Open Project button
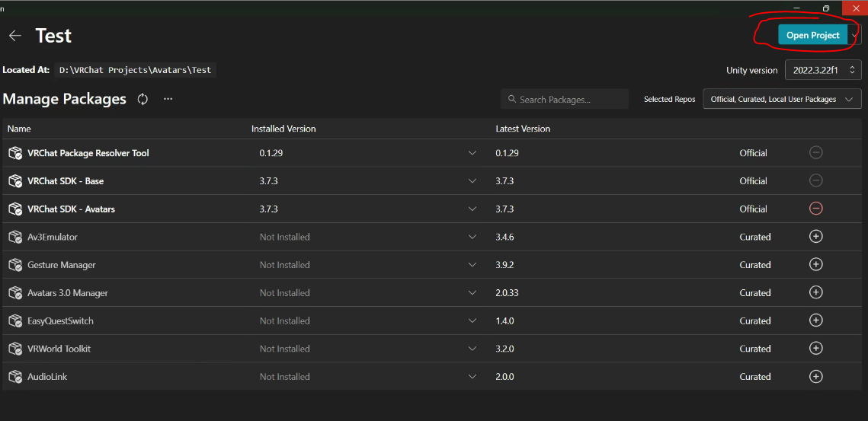The width and height of the screenshot is (868, 421). (812, 35)
